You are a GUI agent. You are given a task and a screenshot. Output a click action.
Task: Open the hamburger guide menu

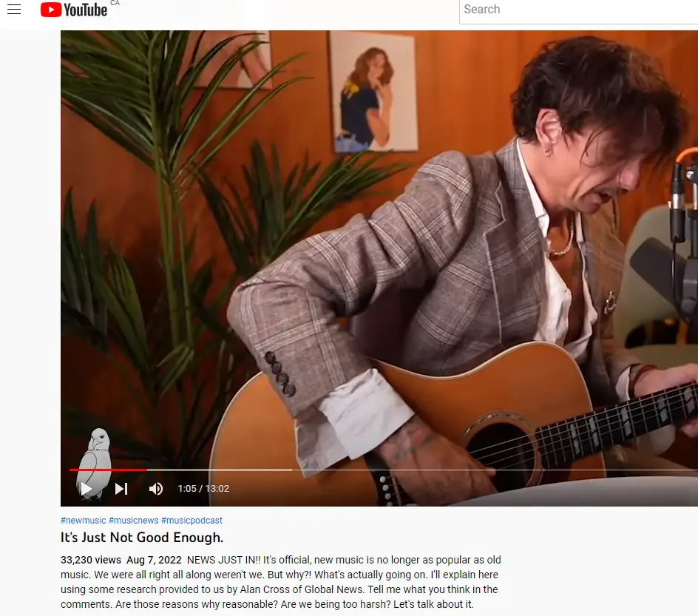pos(14,9)
